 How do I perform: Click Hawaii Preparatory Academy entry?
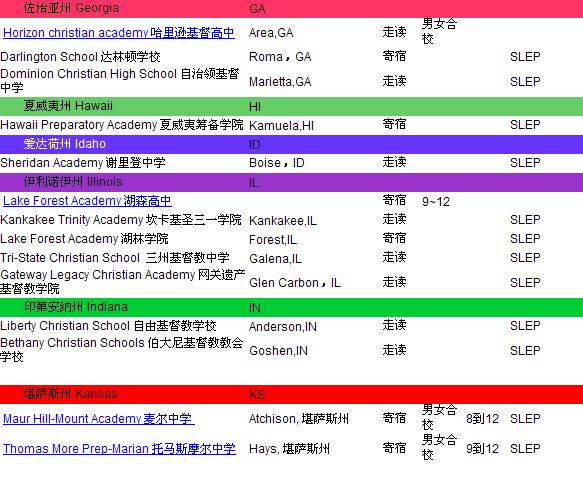[122, 125]
